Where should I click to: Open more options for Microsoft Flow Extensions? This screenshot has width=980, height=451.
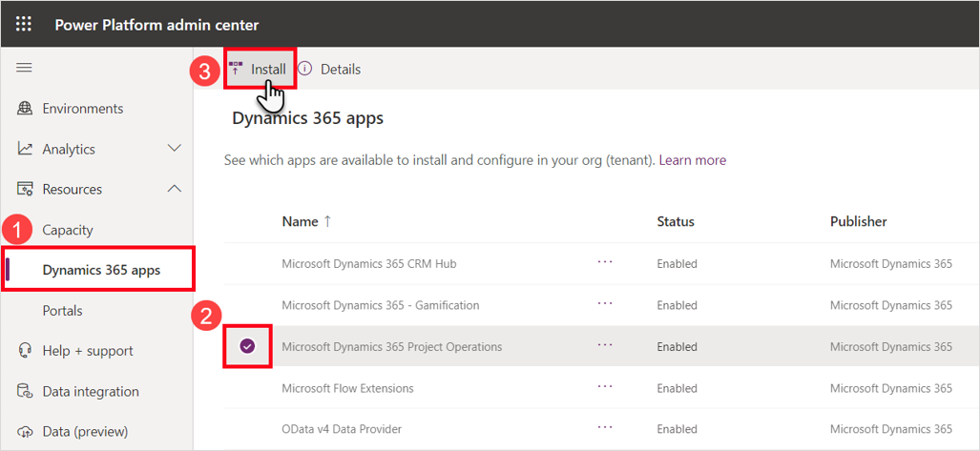[604, 387]
